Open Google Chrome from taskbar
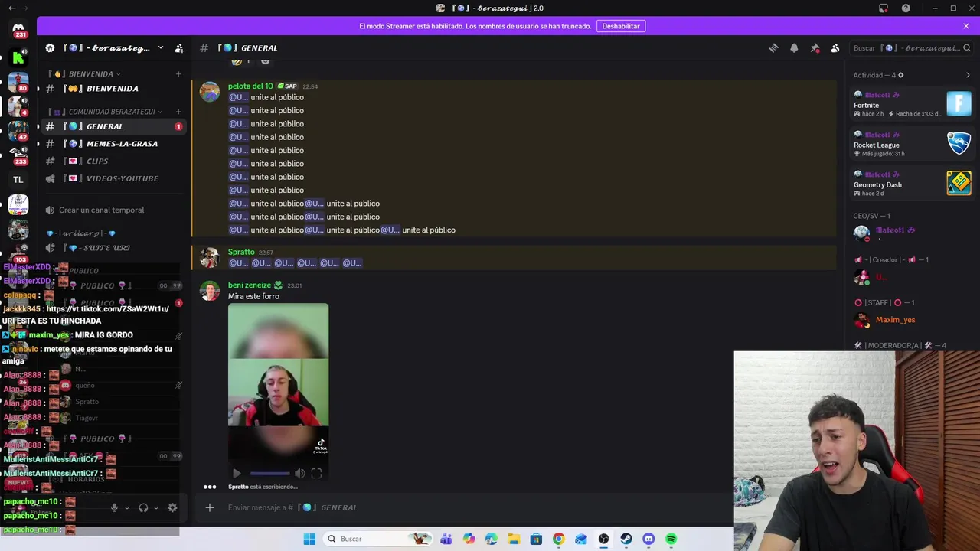The height and width of the screenshot is (551, 980). click(x=559, y=539)
